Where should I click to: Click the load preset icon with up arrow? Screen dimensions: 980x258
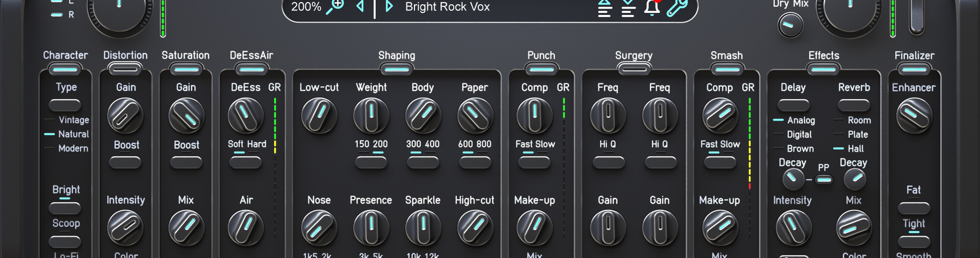pyautogui.click(x=605, y=8)
